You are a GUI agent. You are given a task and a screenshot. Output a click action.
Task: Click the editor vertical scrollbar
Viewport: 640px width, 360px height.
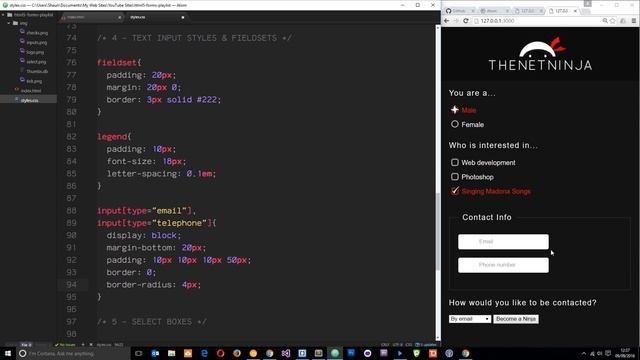[438, 233]
